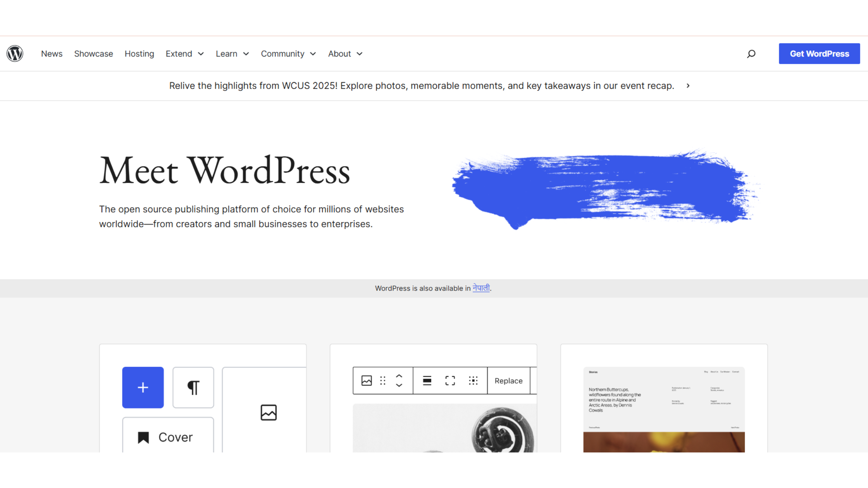Click the Meet WordPress heading
This screenshot has width=868, height=488.
pyautogui.click(x=225, y=170)
